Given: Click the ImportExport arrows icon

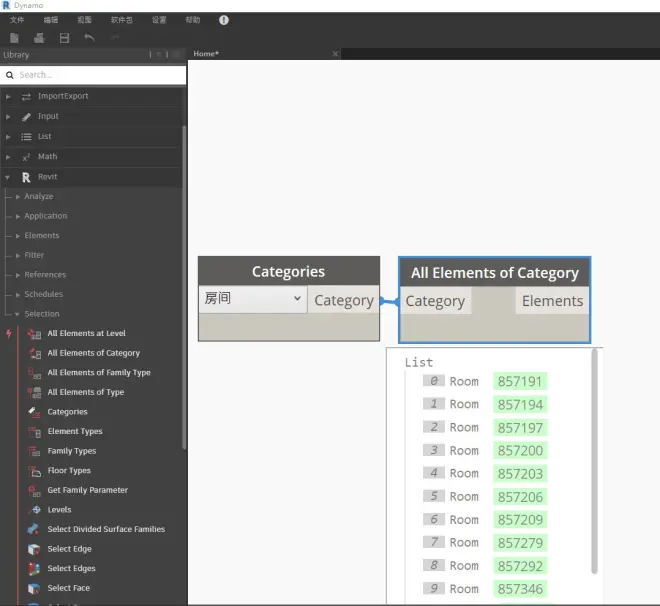Looking at the screenshot, I should click(x=26, y=97).
